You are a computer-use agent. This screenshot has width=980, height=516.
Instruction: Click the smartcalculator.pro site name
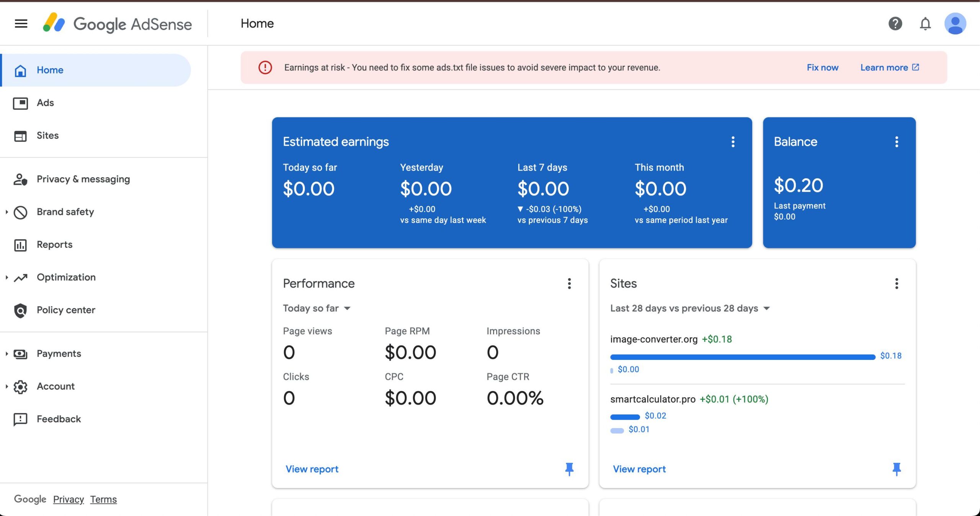(652, 399)
